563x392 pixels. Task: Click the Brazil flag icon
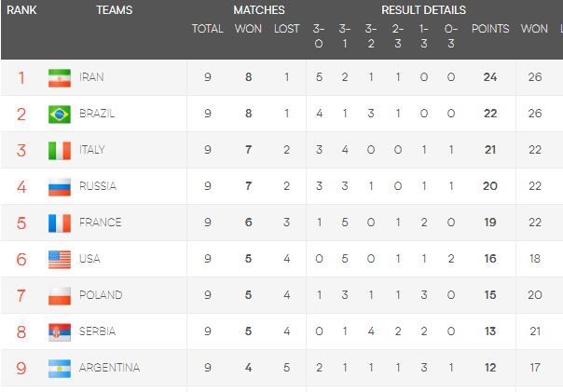(60, 115)
